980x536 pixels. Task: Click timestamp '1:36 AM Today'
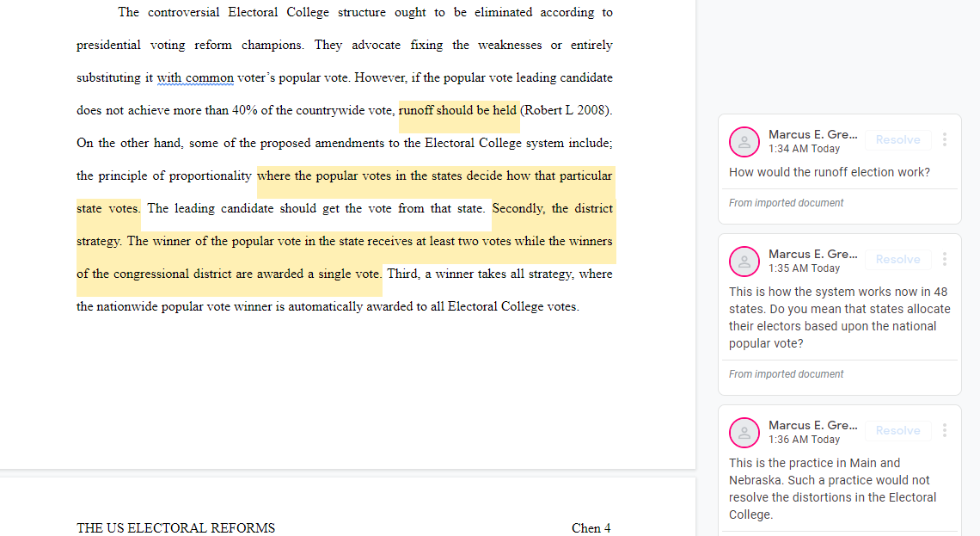coord(804,440)
